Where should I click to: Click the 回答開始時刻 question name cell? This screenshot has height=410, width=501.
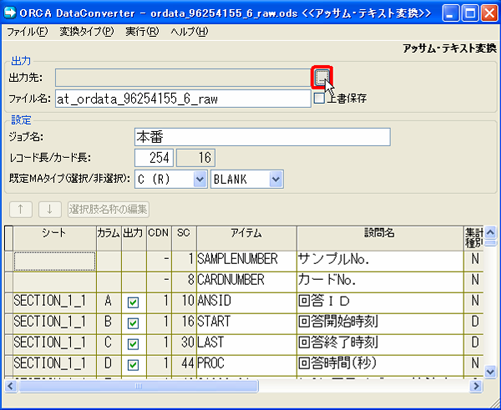(380, 323)
